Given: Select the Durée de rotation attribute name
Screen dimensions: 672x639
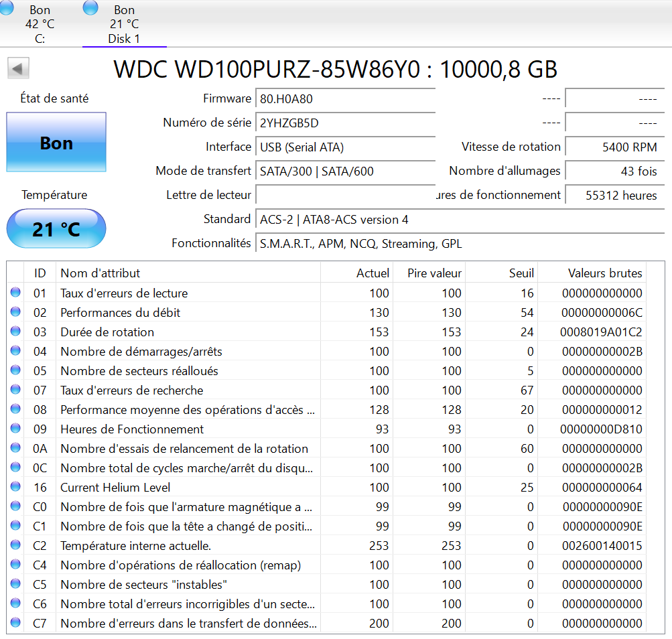Looking at the screenshot, I should (107, 332).
